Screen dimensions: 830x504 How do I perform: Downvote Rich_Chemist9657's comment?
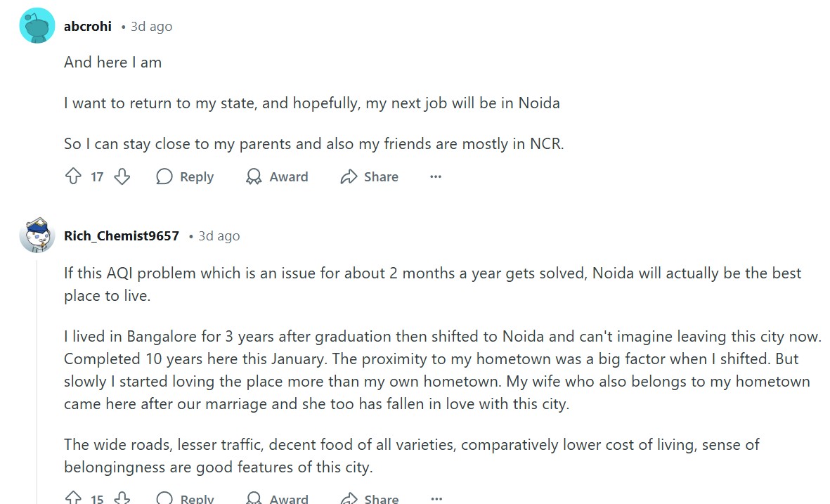tap(122, 498)
